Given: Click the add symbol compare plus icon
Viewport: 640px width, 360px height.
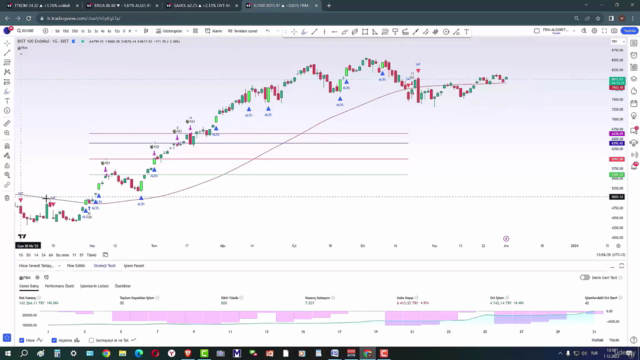Looking at the screenshot, I should pos(45,31).
